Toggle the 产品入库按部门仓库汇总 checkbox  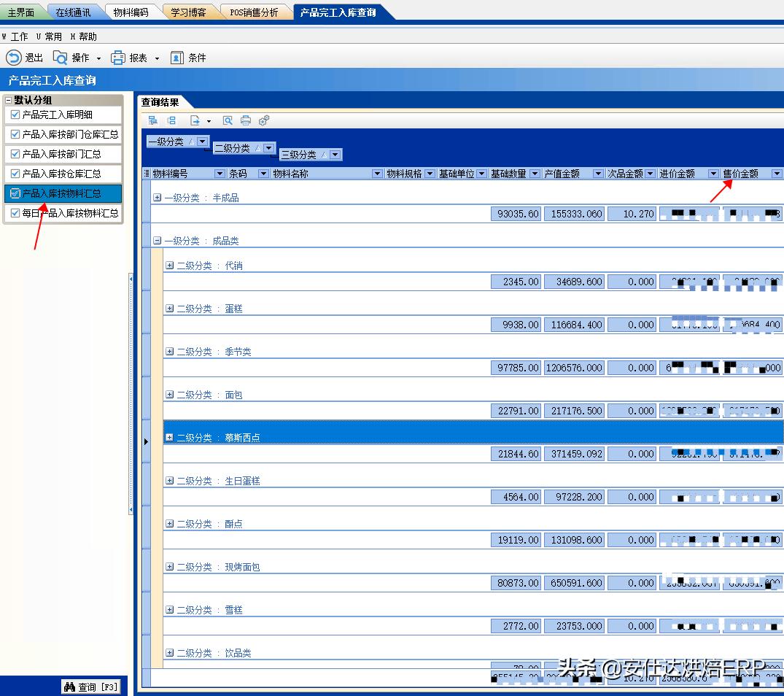point(15,134)
